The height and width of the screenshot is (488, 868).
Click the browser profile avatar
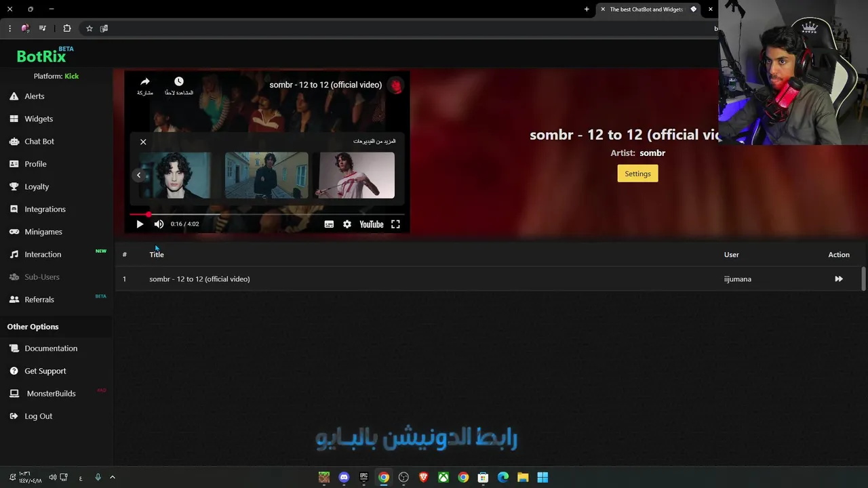click(x=25, y=28)
